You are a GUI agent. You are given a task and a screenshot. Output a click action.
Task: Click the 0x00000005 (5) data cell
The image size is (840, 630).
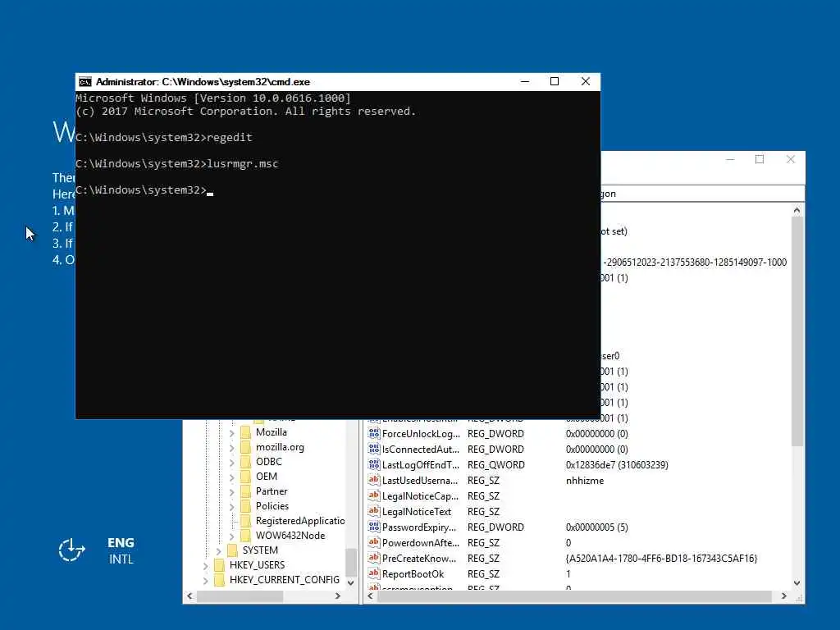[x=597, y=527]
